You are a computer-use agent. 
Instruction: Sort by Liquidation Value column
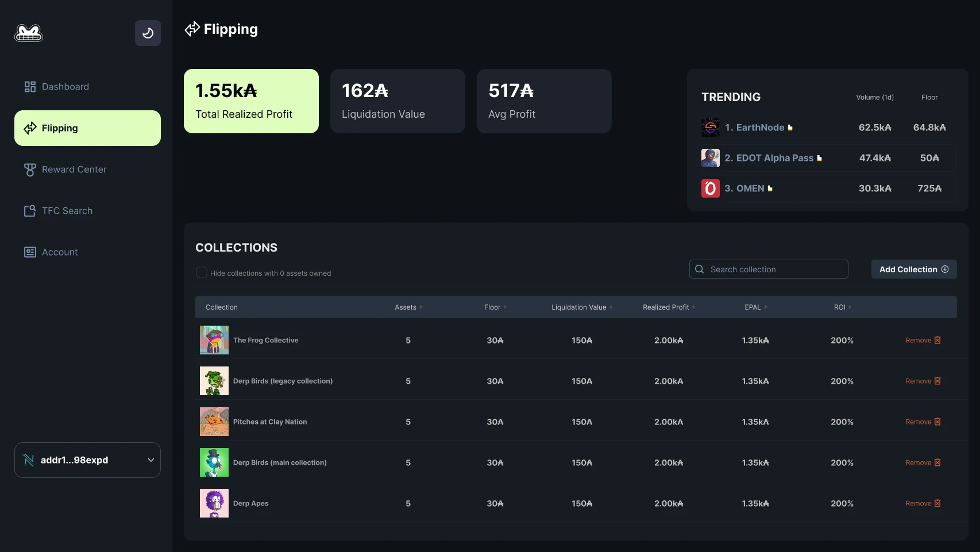point(582,307)
